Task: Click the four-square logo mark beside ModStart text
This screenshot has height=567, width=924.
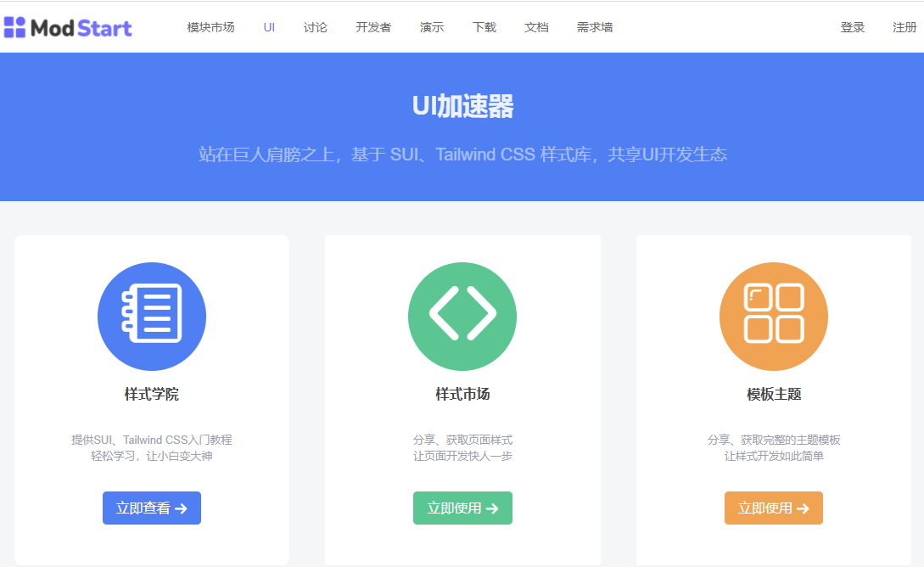Action: [x=14, y=26]
